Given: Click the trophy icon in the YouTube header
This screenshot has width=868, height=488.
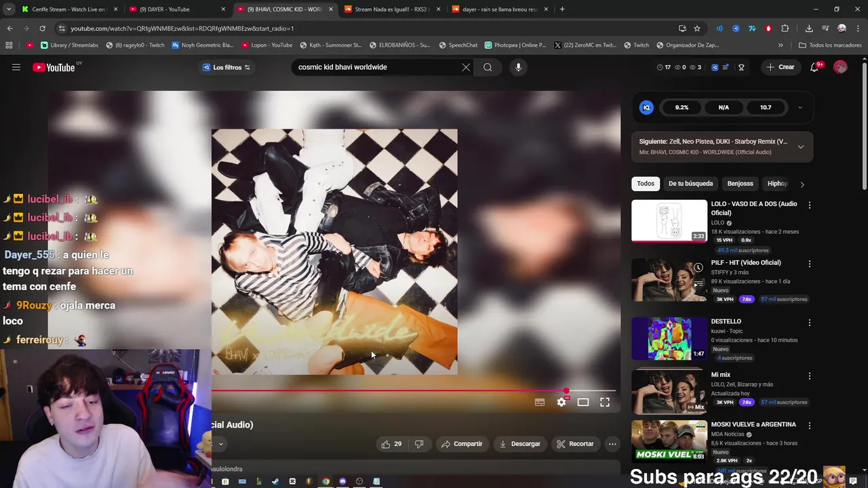Looking at the screenshot, I should [741, 67].
